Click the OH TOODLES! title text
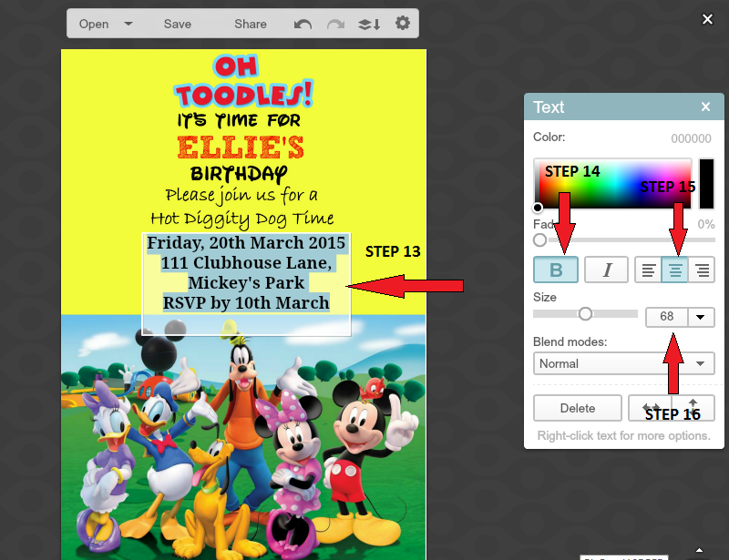 243,81
